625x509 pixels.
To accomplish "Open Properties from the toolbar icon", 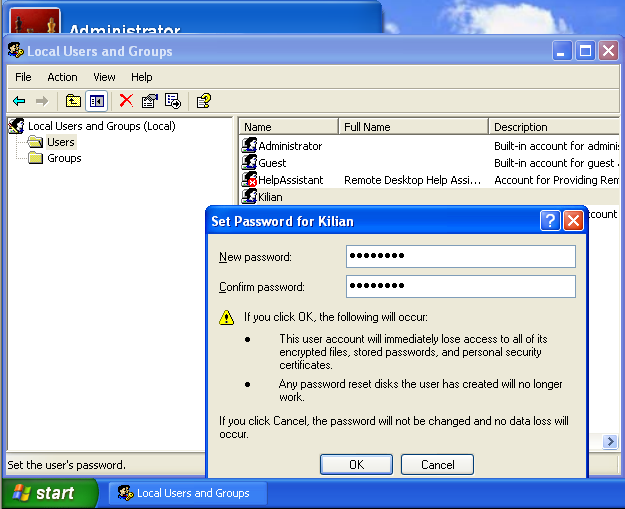I will click(x=149, y=100).
